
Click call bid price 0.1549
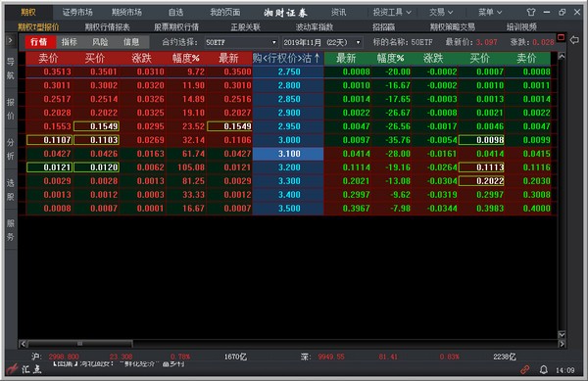[x=96, y=126]
